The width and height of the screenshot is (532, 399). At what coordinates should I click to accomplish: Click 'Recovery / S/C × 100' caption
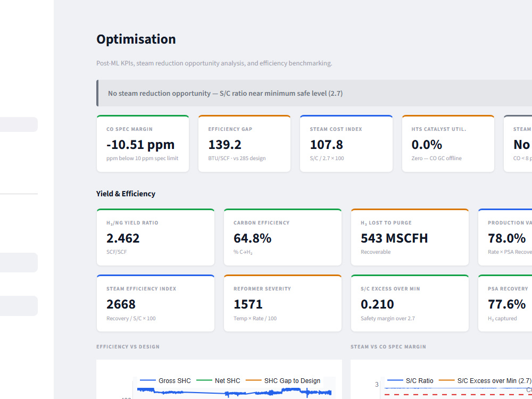point(131,318)
